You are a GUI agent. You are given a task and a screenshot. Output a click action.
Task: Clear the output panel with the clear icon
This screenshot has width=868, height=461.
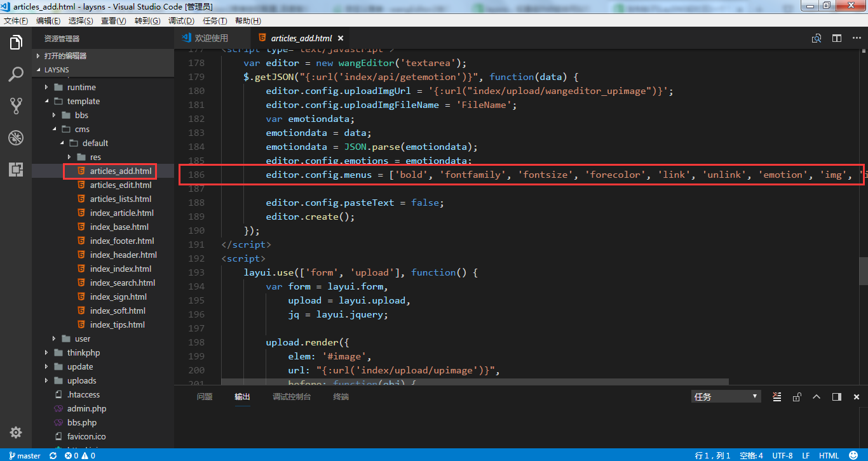click(x=776, y=397)
